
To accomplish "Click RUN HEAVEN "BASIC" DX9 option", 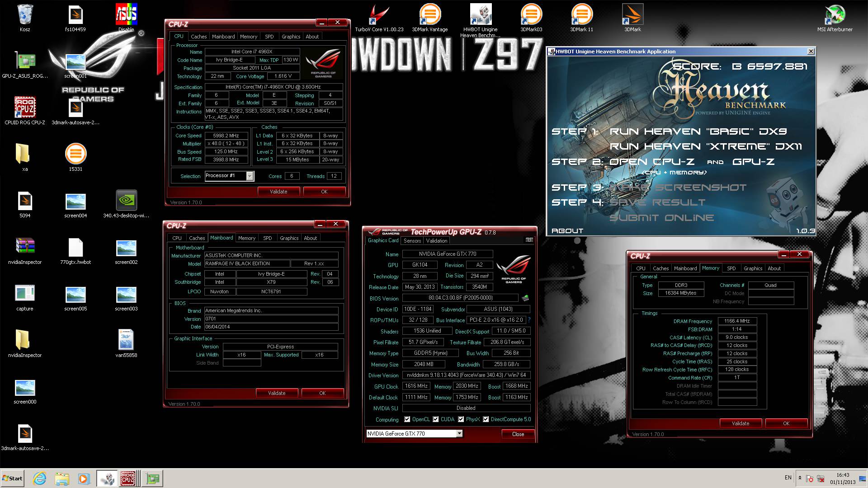I will point(698,131).
